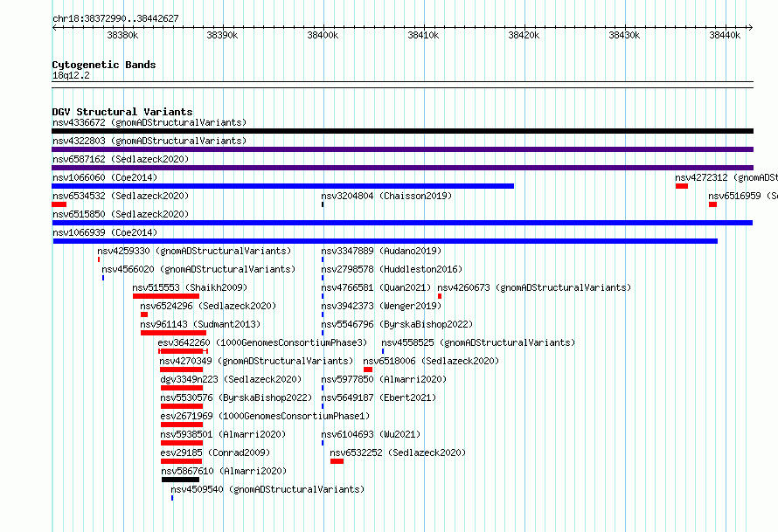Open nsv6534532 Sedlazeck2020 label
Image resolution: width=778 pixels, height=532 pixels.
pyautogui.click(x=121, y=196)
